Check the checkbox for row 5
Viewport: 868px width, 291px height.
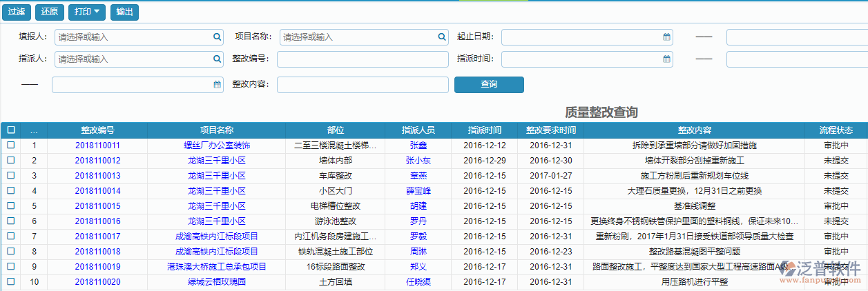[10, 206]
